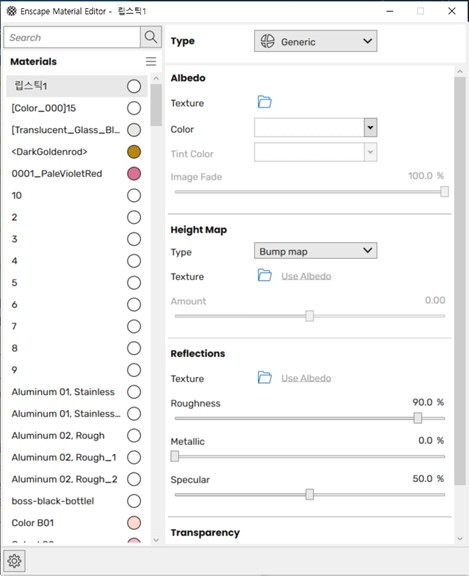Browse for an Albedo texture file
Viewport: 469px width, 576px height.
tap(264, 102)
